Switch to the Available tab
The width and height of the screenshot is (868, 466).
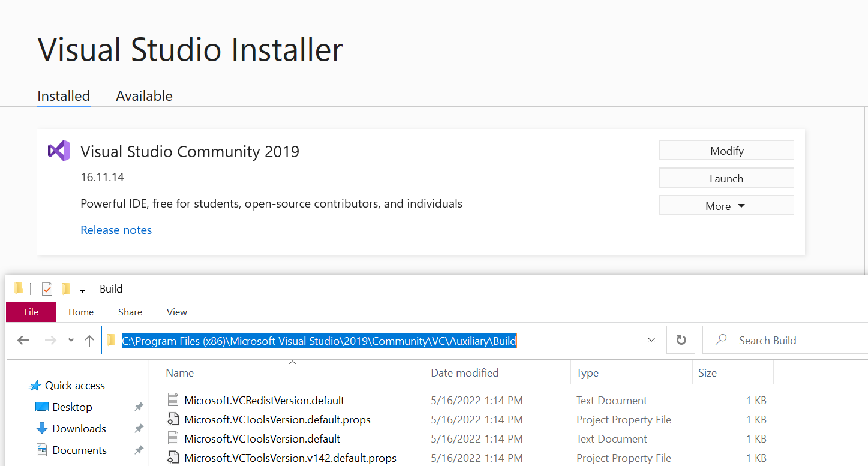(144, 96)
